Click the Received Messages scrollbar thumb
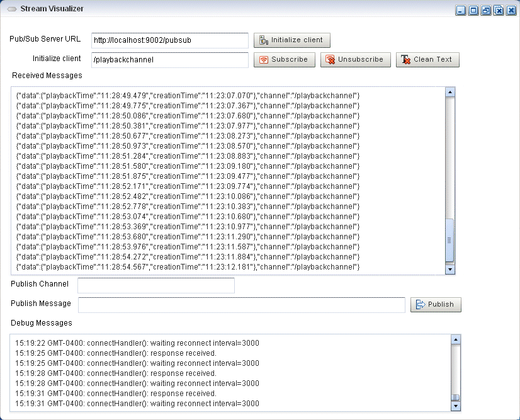The width and height of the screenshot is (520, 420). click(449, 240)
